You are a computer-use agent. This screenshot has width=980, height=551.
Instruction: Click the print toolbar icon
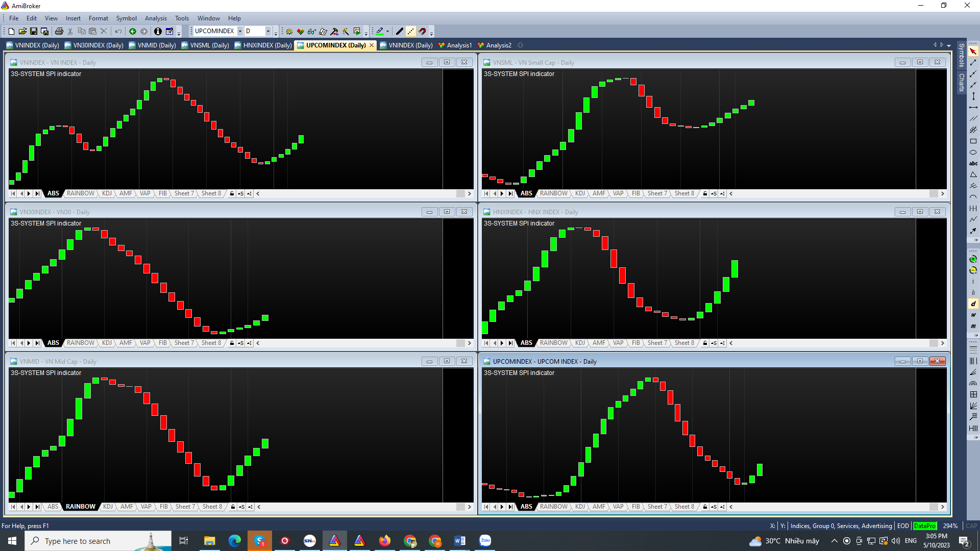tap(59, 32)
